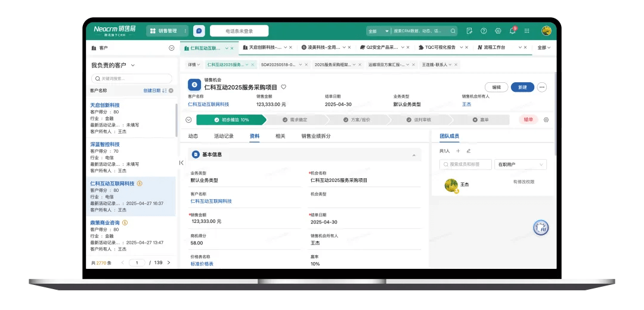Open the help question mark icon

tap(484, 31)
